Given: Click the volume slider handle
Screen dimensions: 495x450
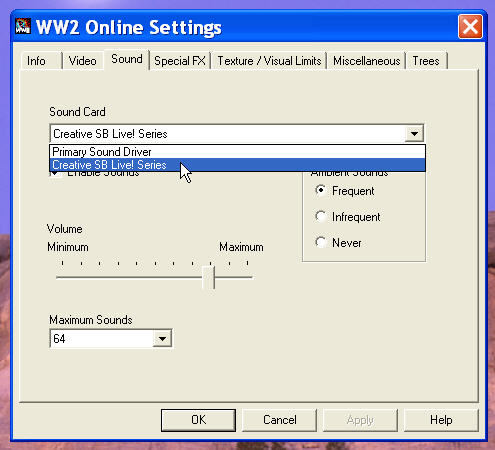Looking at the screenshot, I should (209, 277).
